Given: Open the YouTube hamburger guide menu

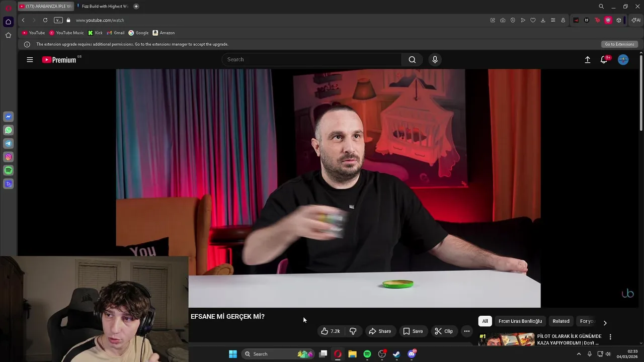Looking at the screenshot, I should click(x=30, y=60).
